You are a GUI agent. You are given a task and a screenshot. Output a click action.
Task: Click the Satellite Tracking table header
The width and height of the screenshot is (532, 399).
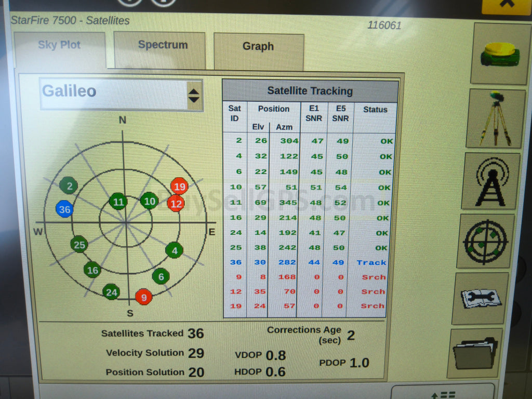pyautogui.click(x=310, y=91)
